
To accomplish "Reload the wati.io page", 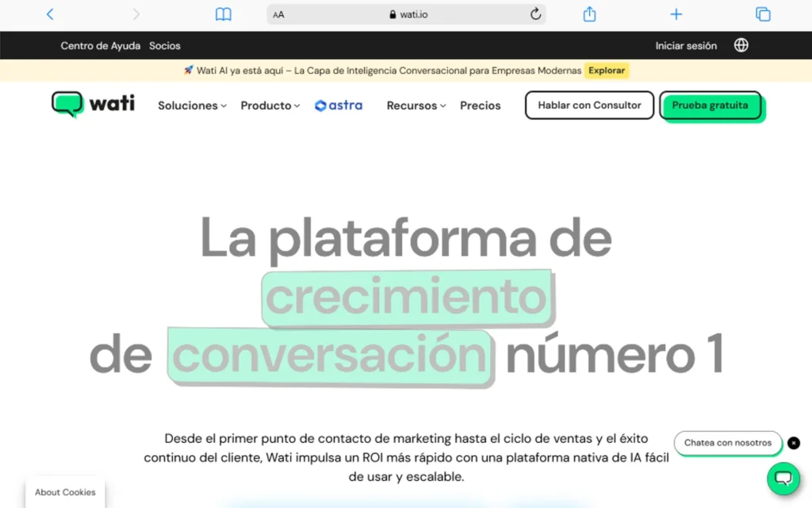I will [x=535, y=14].
